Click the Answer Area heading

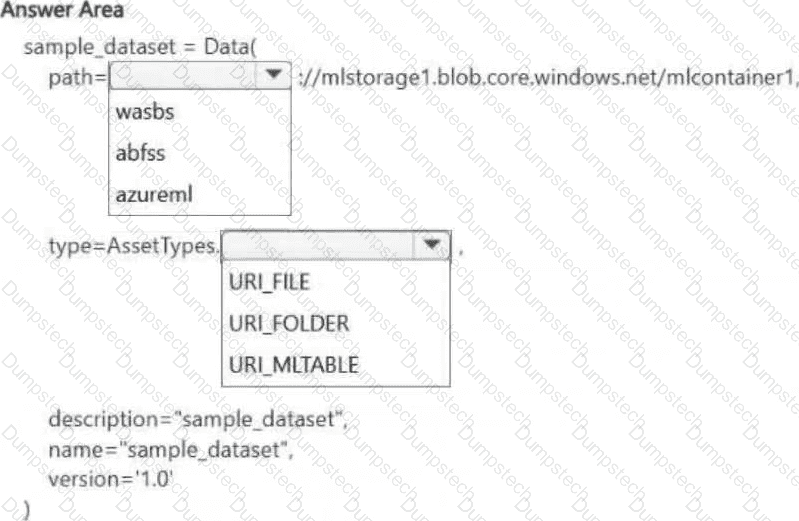(x=62, y=10)
